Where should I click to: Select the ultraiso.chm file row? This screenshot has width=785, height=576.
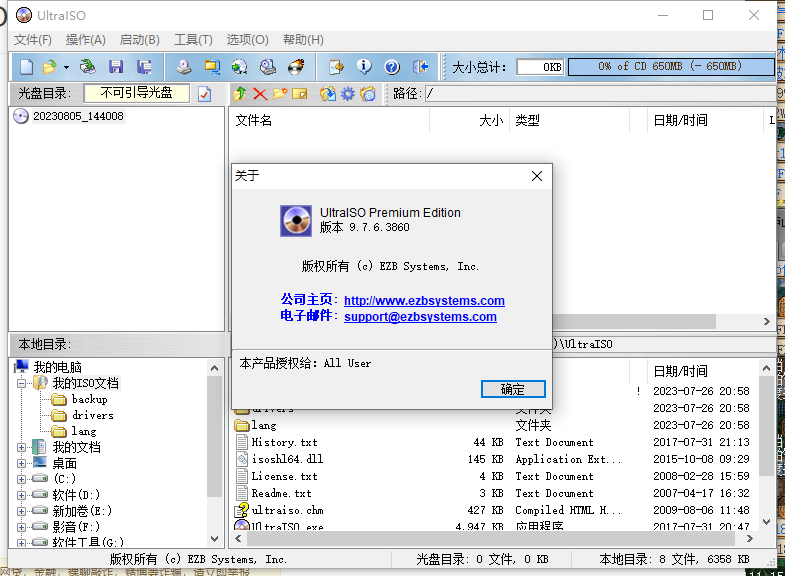click(492, 510)
